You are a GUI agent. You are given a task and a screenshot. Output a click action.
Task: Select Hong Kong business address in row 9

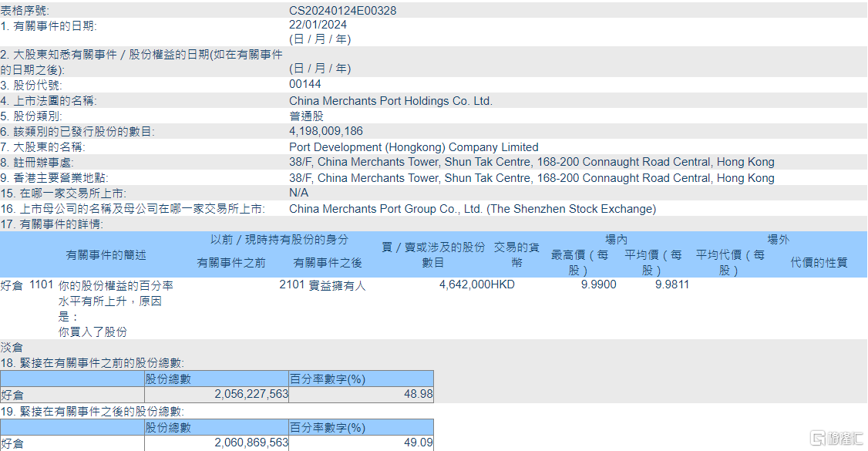(x=531, y=178)
